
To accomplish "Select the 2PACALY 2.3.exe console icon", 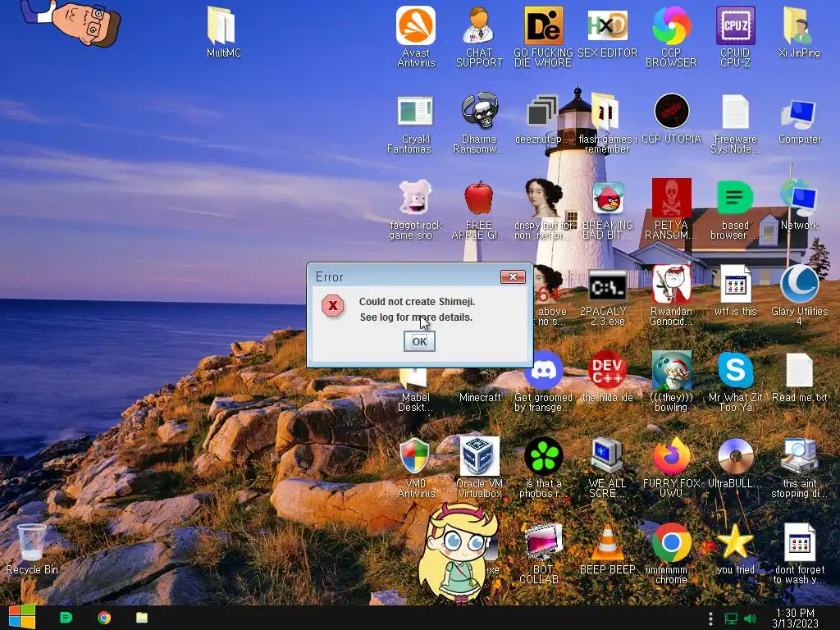I will (608, 286).
